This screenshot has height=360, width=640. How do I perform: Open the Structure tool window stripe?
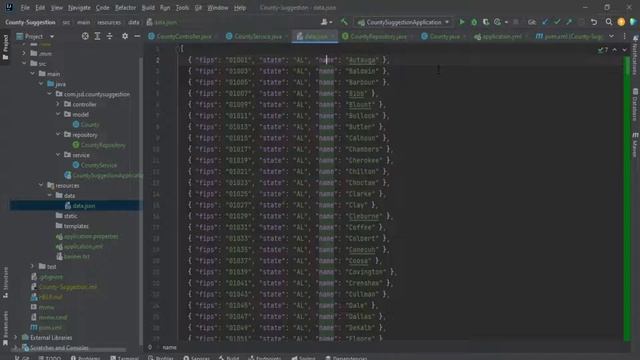click(5, 282)
